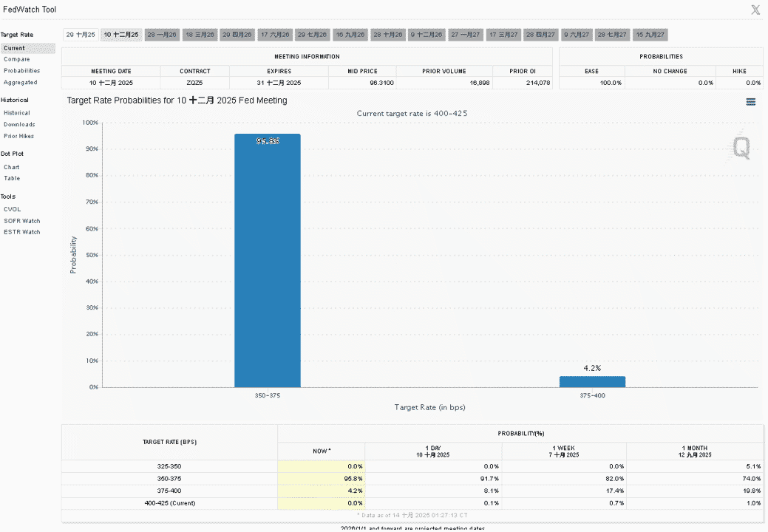The width and height of the screenshot is (768, 532).
Task: Open Dot Plot Chart link
Action: [x=12, y=168]
